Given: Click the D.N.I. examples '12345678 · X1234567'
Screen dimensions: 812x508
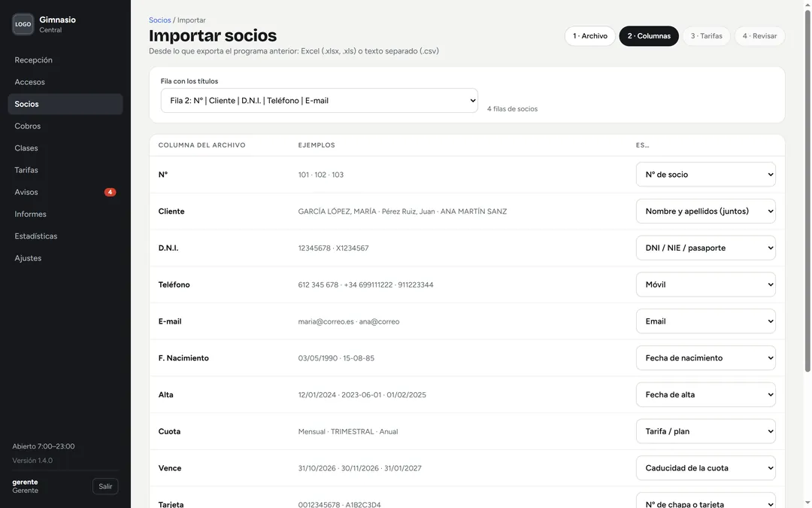Looking at the screenshot, I should tap(334, 248).
